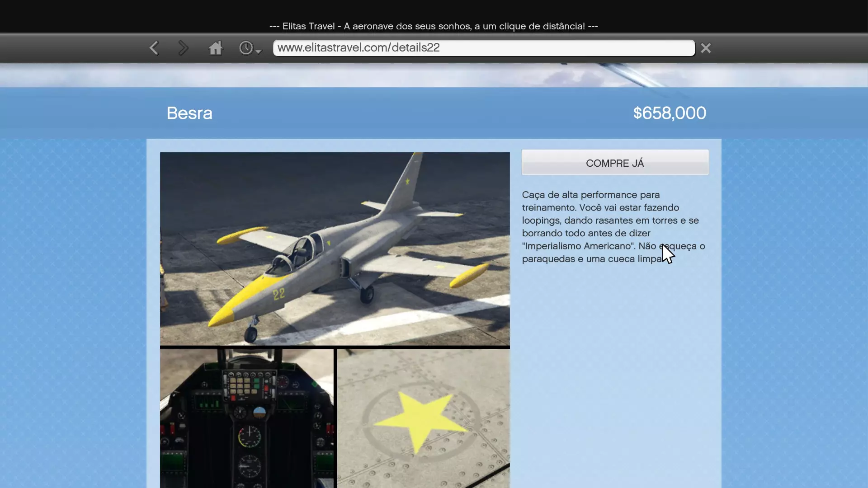
Task: Click the sky header banner image
Action: [x=434, y=75]
